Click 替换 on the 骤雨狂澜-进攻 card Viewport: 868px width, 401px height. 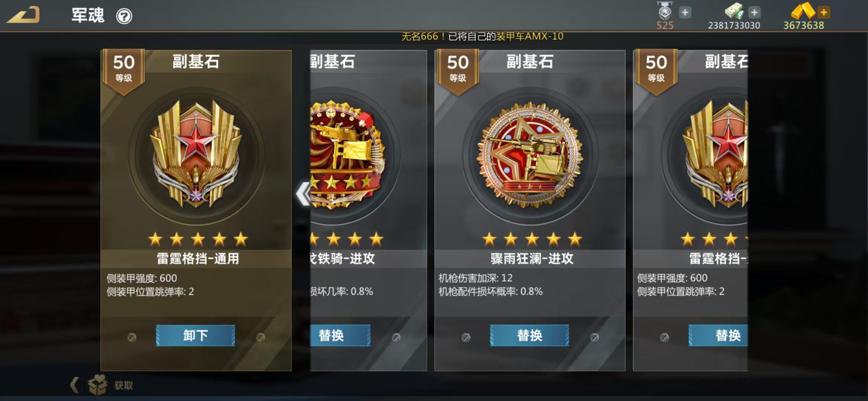(x=529, y=336)
